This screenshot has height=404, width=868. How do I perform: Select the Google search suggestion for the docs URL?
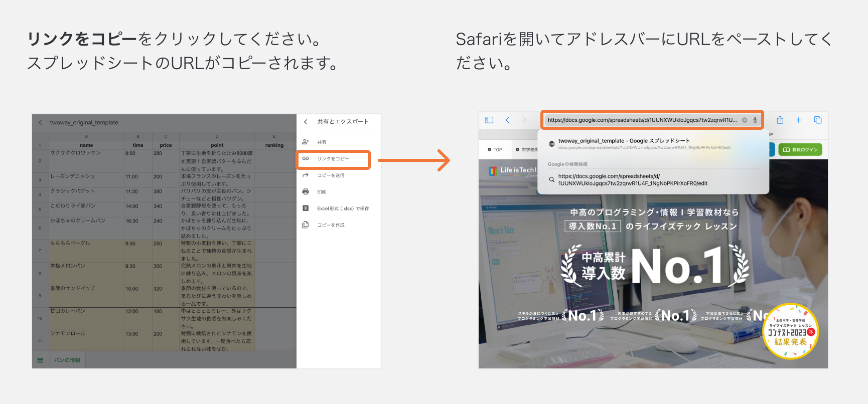(x=653, y=180)
